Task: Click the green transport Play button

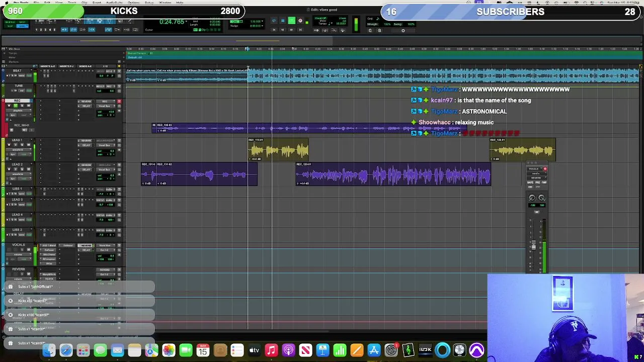Action: click(291, 21)
